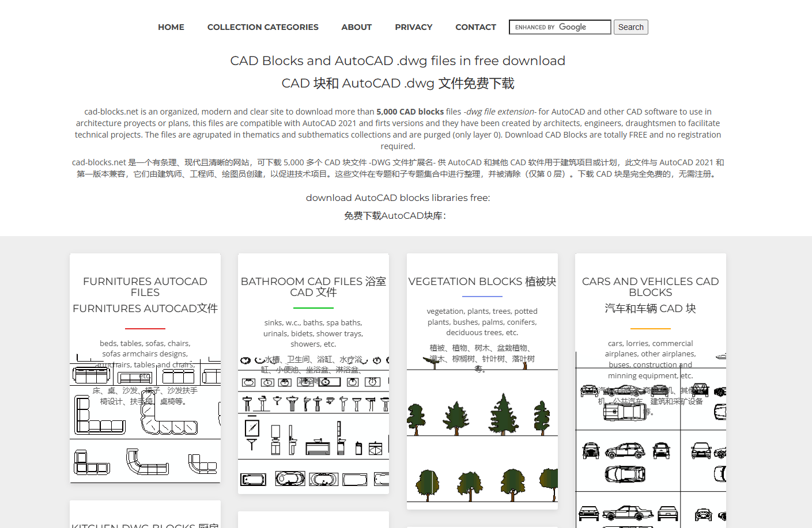Open COLLECTION CATEGORIES in the navigation
Viewport: 812px width, 528px height.
tap(263, 26)
